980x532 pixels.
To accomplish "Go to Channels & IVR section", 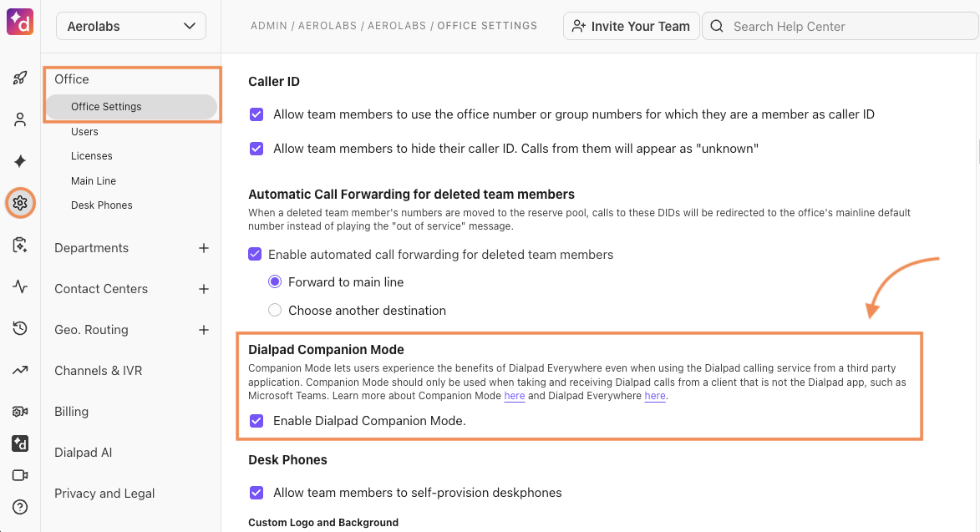I will tap(98, 371).
